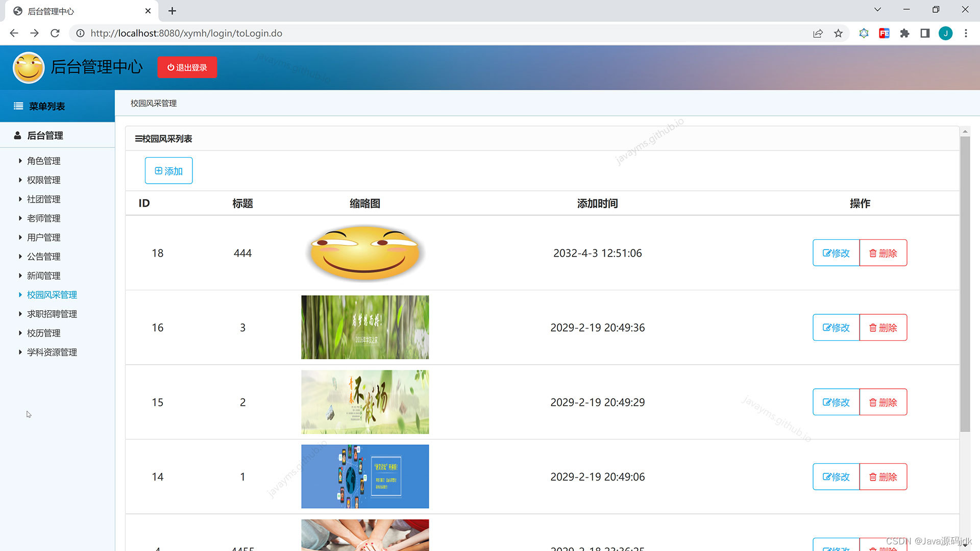
Task: Toggle the browser side panel icon
Action: 925,33
